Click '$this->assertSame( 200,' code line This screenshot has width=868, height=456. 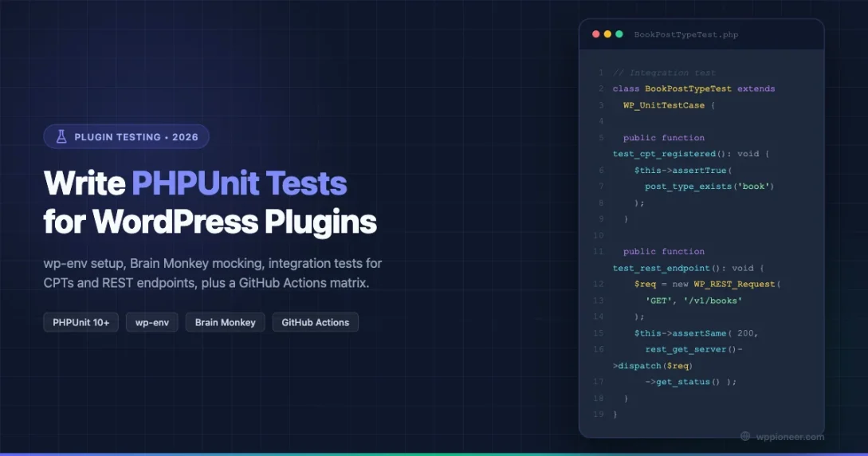pyautogui.click(x=697, y=333)
